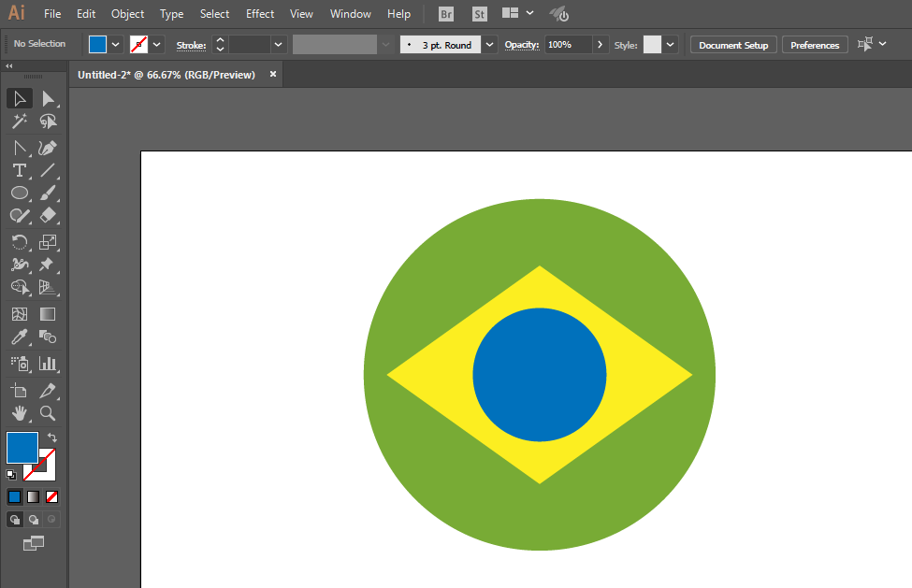Screen dimensions: 912x588
Task: Select the Blend tool
Action: (x=48, y=337)
